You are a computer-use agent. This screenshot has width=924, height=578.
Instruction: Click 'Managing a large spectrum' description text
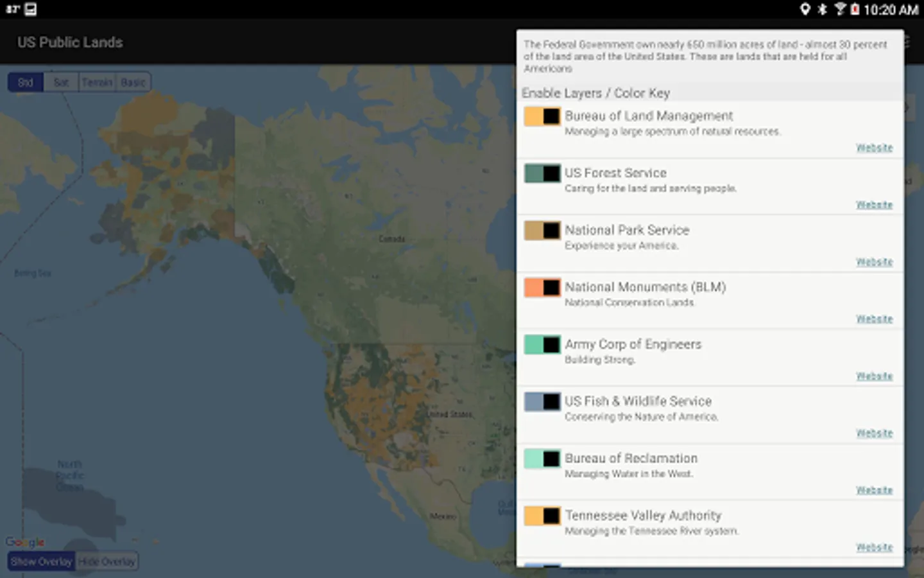(x=672, y=132)
